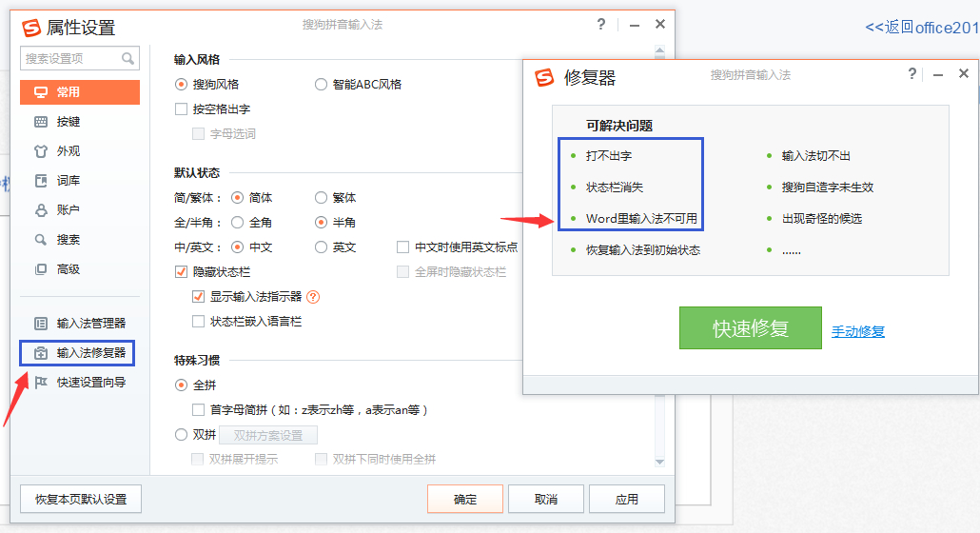
Task: Uncheck 隐藏状态栏 checkbox
Action: (181, 272)
